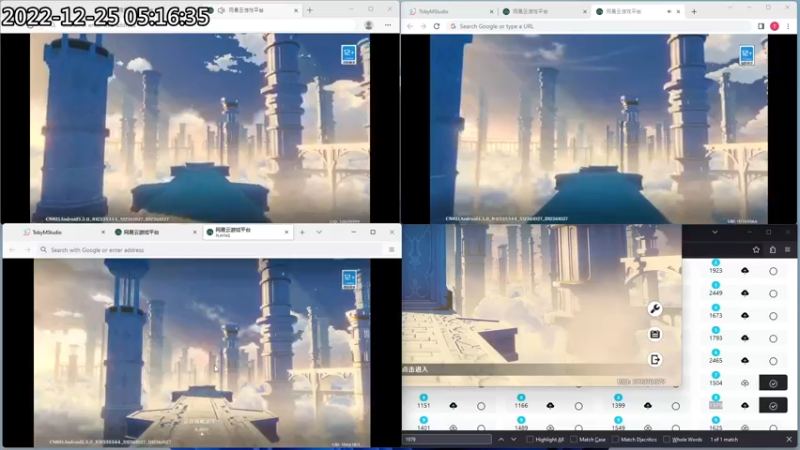Viewport: 800px width, 450px height.
Task: Open new tab in top-right Chrome window
Action: click(x=694, y=11)
